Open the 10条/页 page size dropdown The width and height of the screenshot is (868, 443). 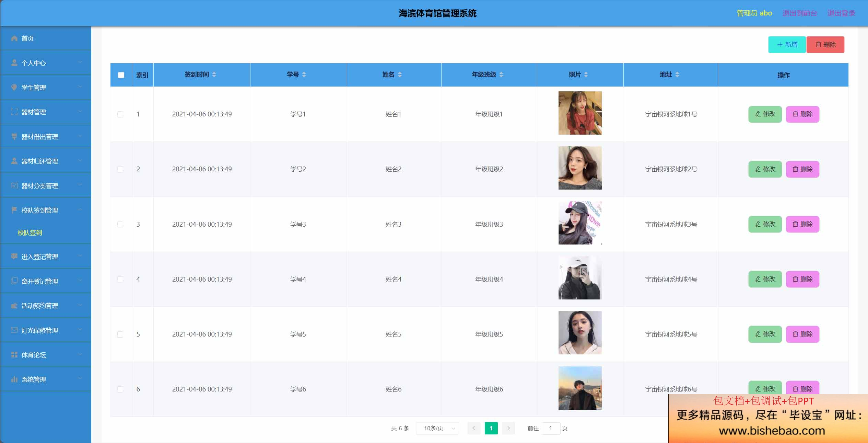click(437, 428)
